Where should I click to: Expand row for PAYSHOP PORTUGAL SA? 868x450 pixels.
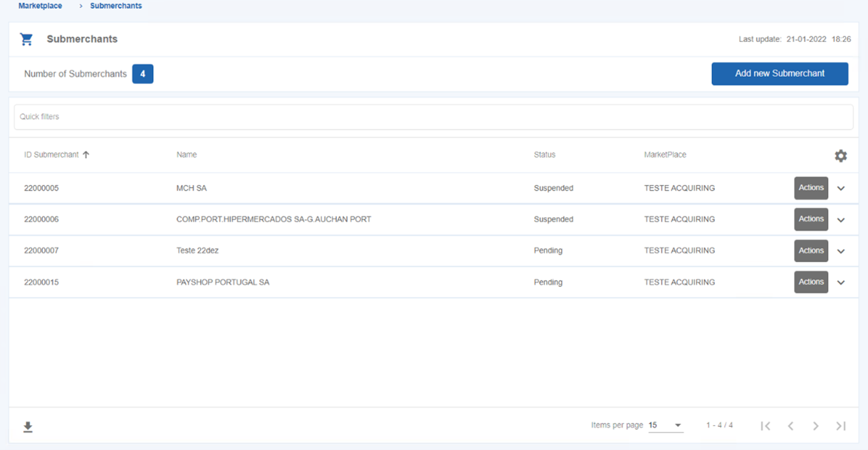pyautogui.click(x=840, y=283)
